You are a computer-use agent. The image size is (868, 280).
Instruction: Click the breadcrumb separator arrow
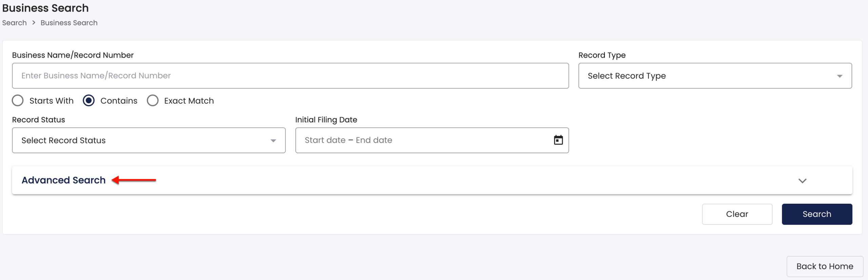click(34, 23)
